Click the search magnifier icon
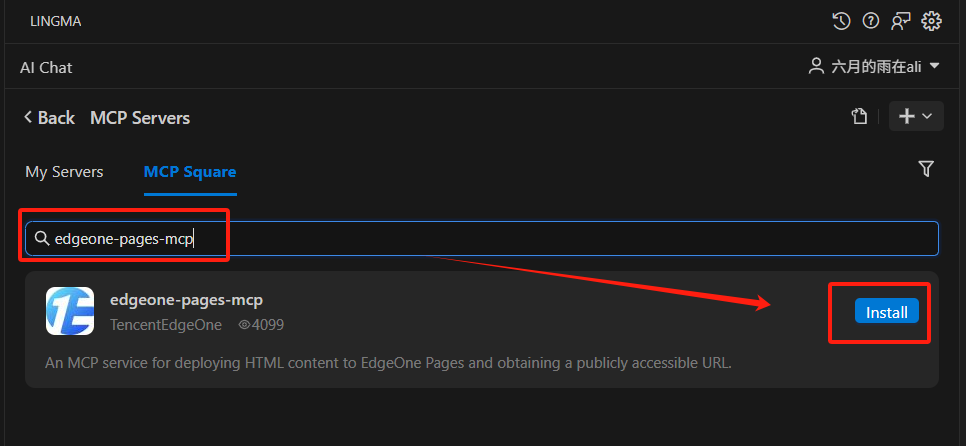The width and height of the screenshot is (966, 446). point(42,238)
